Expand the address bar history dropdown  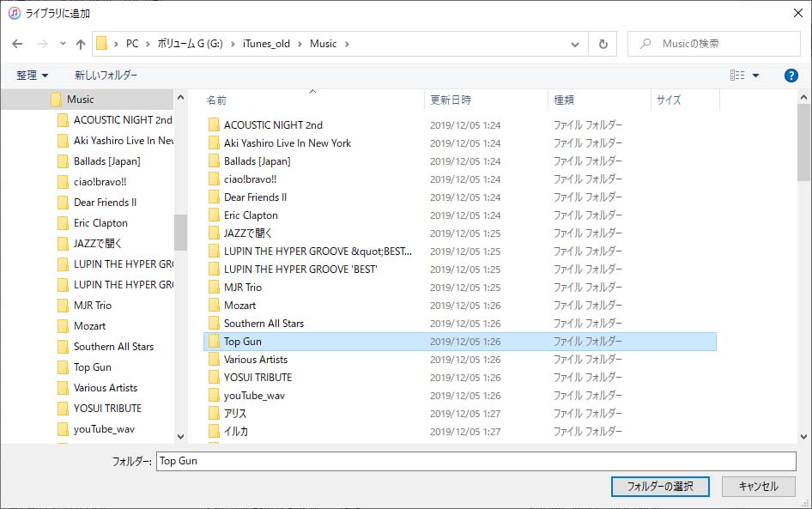575,44
